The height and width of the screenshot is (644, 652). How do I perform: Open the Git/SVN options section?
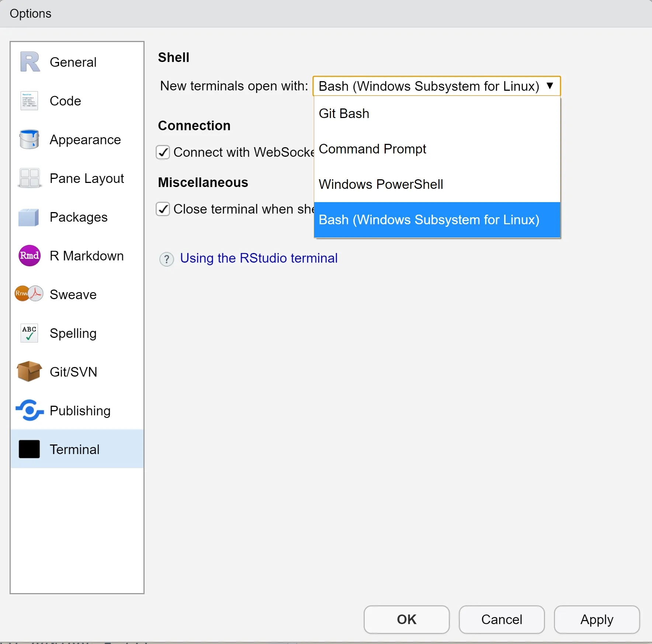[x=77, y=372]
